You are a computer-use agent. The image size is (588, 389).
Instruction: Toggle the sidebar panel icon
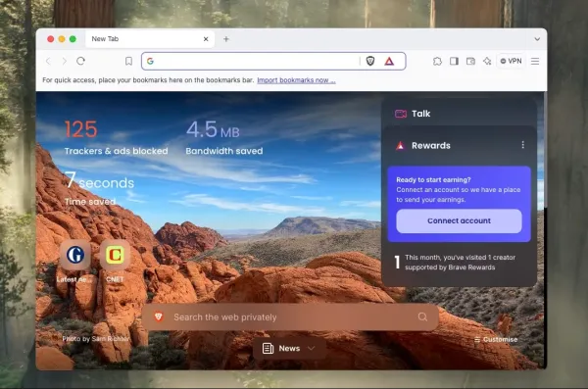(454, 61)
